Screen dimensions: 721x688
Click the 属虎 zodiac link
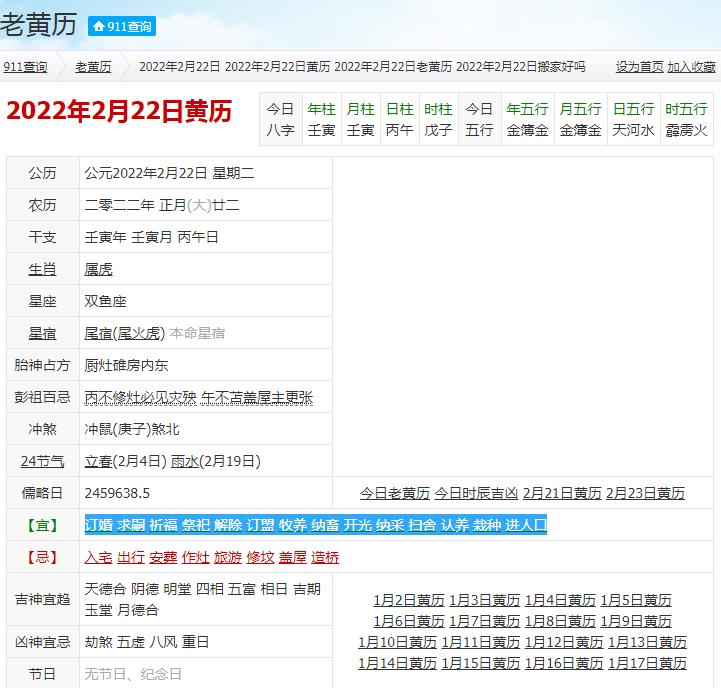coord(99,269)
